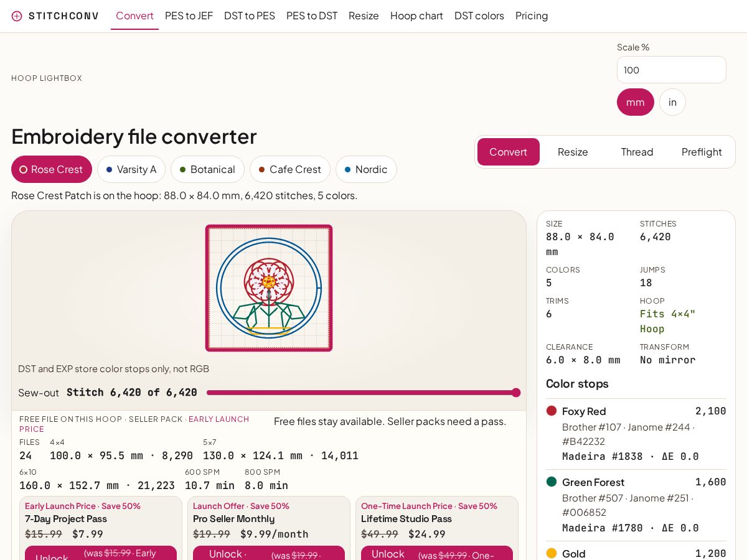Open the Resize nav item
This screenshot has width=747, height=560.
[x=364, y=16]
